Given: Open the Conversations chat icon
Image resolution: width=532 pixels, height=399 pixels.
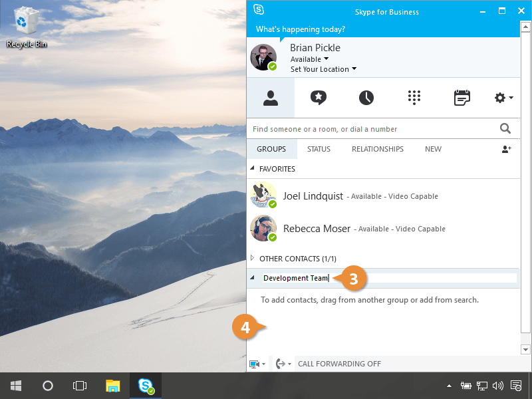Looking at the screenshot, I should coord(319,98).
